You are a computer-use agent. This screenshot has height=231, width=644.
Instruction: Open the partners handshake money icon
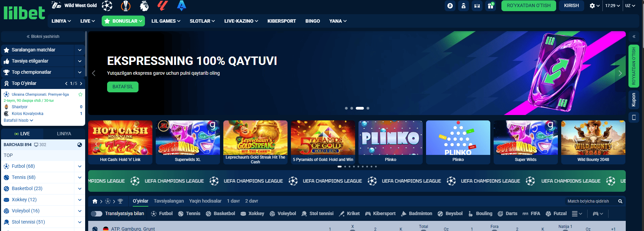477,6
